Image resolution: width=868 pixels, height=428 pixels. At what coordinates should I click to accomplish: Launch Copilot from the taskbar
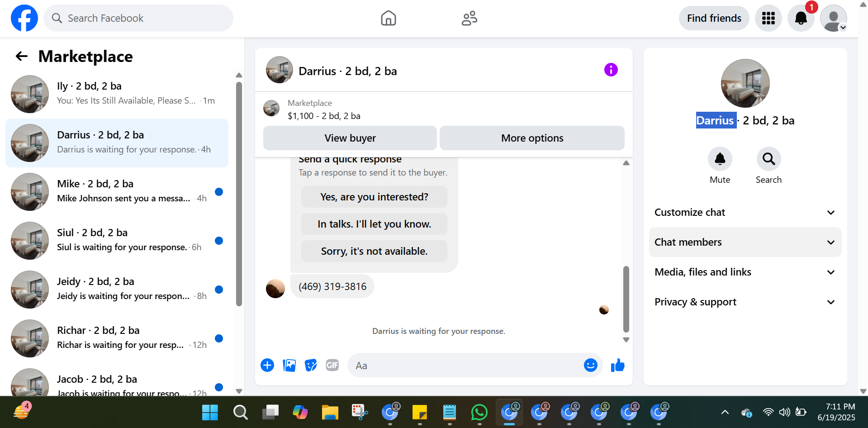[300, 412]
